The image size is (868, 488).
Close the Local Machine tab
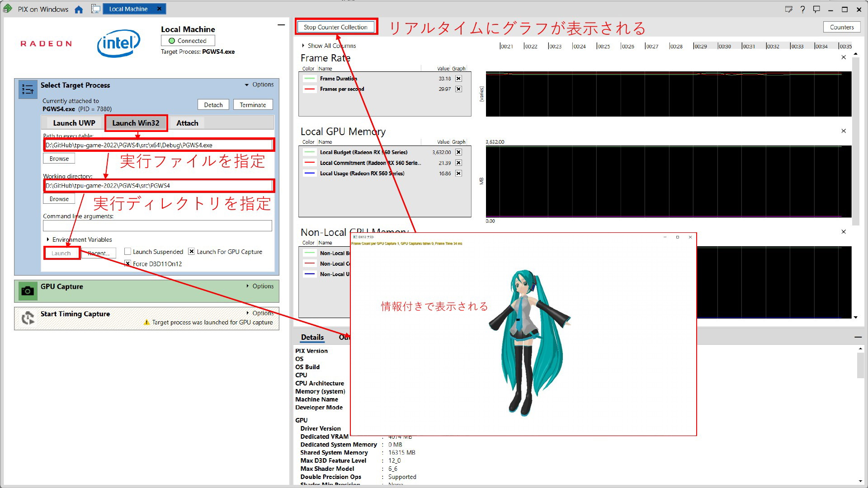pyautogui.click(x=159, y=9)
